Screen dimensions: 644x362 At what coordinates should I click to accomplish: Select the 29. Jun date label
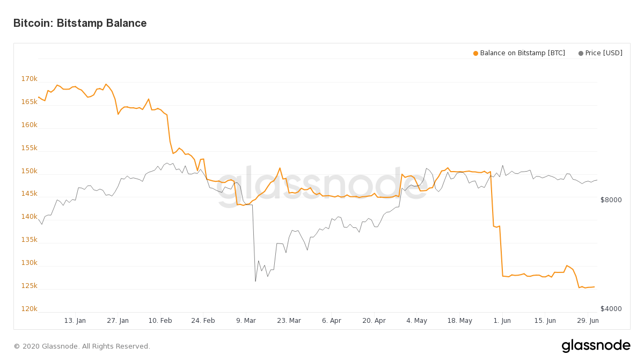point(587,321)
